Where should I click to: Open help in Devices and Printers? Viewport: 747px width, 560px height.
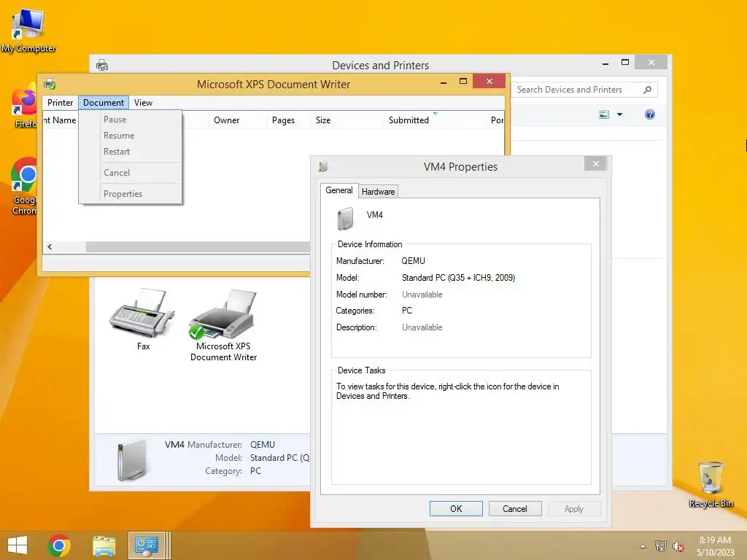tap(649, 114)
